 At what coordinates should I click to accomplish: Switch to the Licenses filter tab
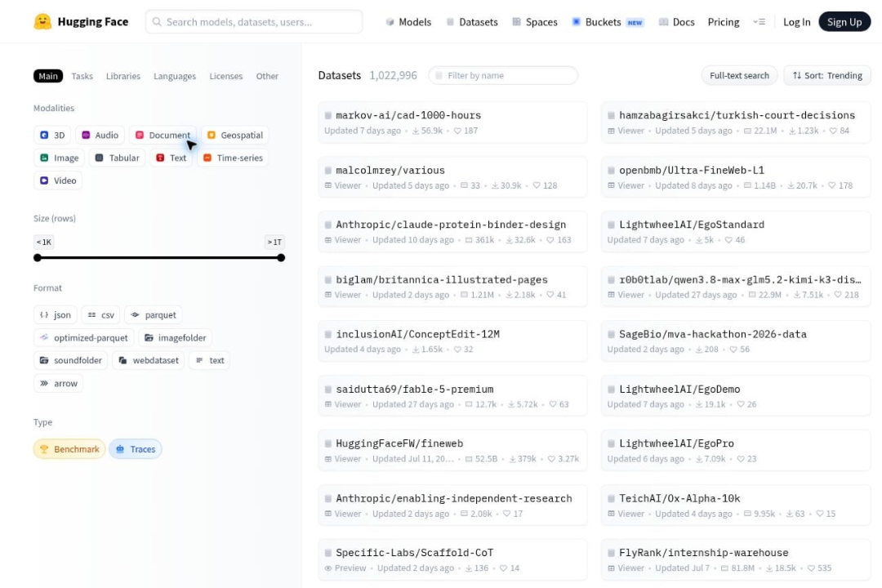226,76
